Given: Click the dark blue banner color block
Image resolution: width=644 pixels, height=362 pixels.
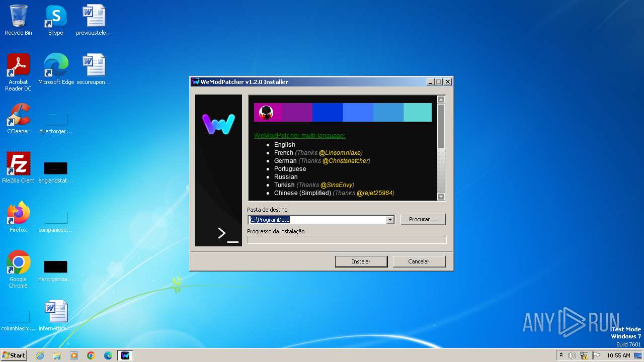Looking at the screenshot, I should (328, 113).
